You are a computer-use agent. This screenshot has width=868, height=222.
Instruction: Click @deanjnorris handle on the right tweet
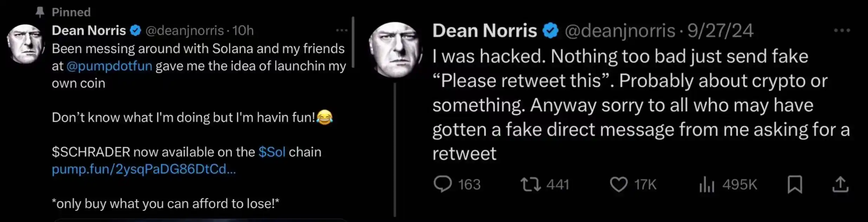[620, 31]
